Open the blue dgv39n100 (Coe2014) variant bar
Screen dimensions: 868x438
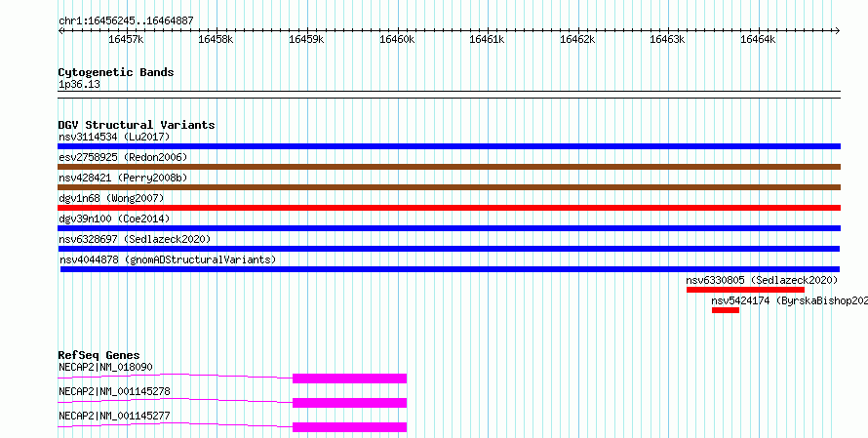pyautogui.click(x=449, y=228)
